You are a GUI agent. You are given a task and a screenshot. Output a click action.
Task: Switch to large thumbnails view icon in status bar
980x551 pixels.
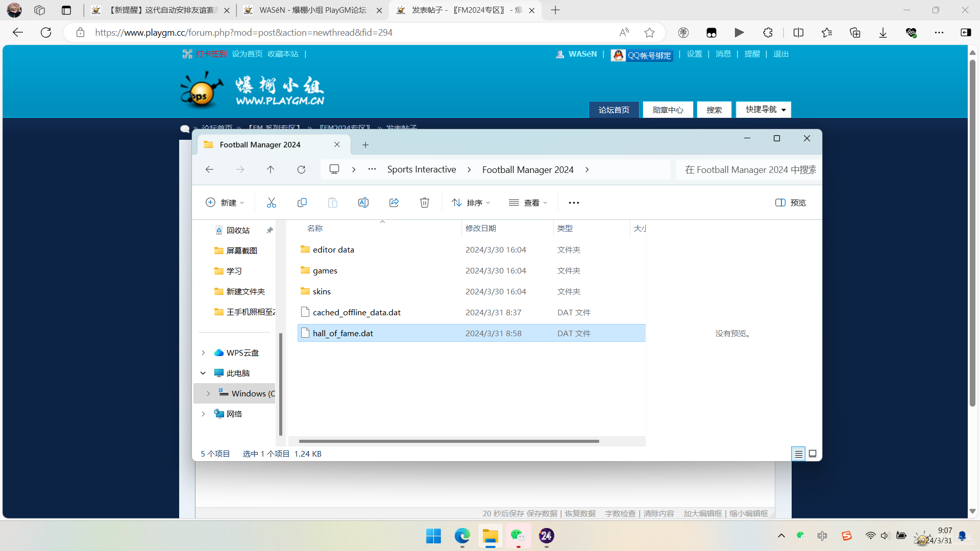pos(813,454)
